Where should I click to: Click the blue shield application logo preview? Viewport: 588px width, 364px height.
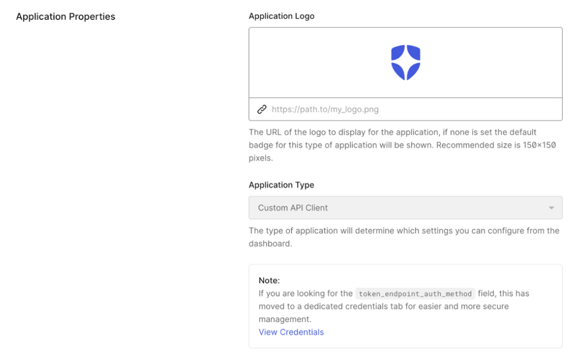[x=405, y=62]
